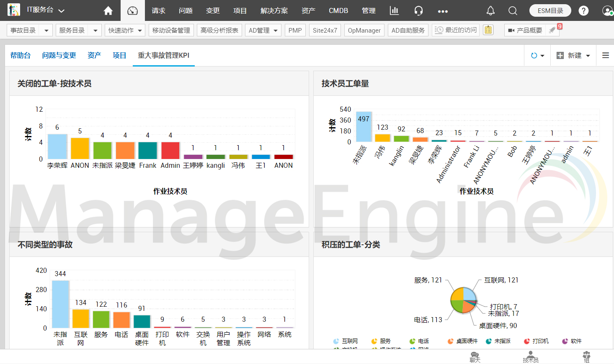The height and width of the screenshot is (364, 614).
Task: Toggle 互联网 legend entry in pie chart
Action: click(x=346, y=341)
